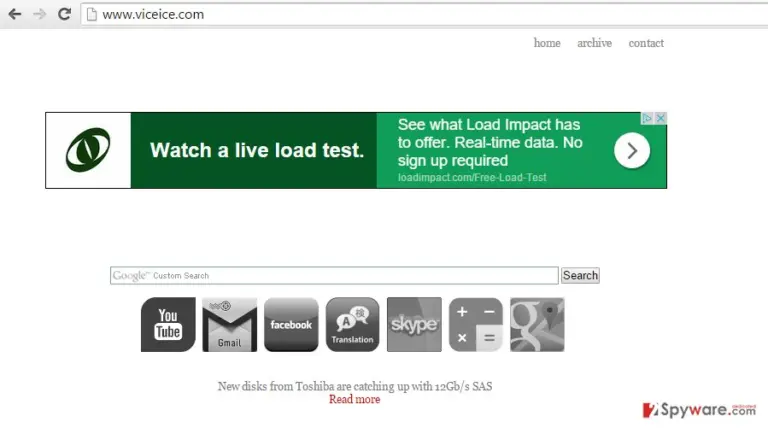Click the ad's round arrow button

(632, 150)
